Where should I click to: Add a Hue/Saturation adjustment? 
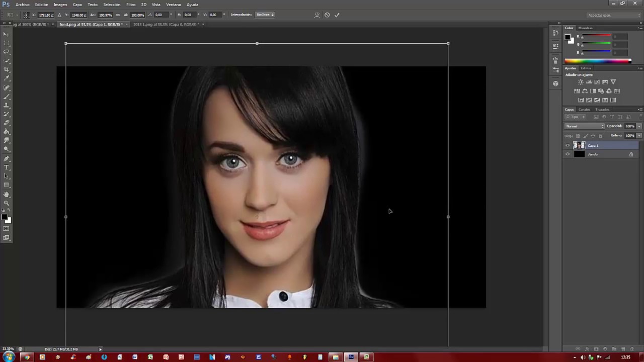(x=577, y=91)
